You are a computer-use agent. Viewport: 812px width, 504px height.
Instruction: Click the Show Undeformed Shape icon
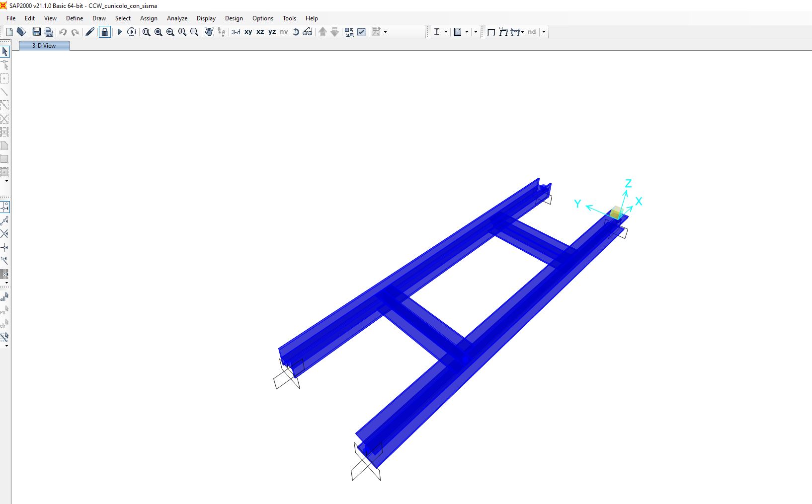[491, 32]
